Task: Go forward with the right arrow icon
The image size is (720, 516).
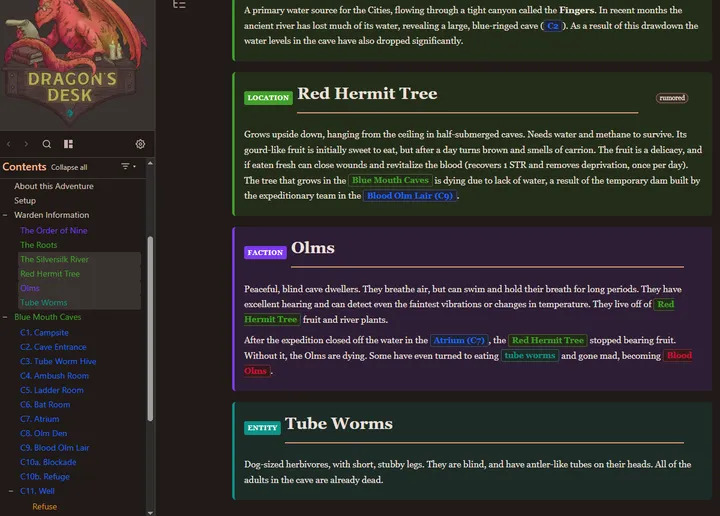Action: pos(26,144)
